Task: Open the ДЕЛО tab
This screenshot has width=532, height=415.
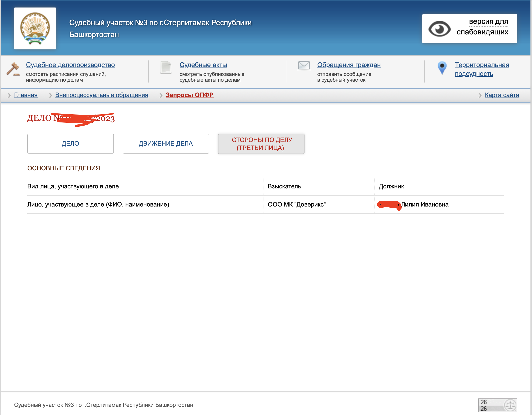Action: tap(70, 143)
